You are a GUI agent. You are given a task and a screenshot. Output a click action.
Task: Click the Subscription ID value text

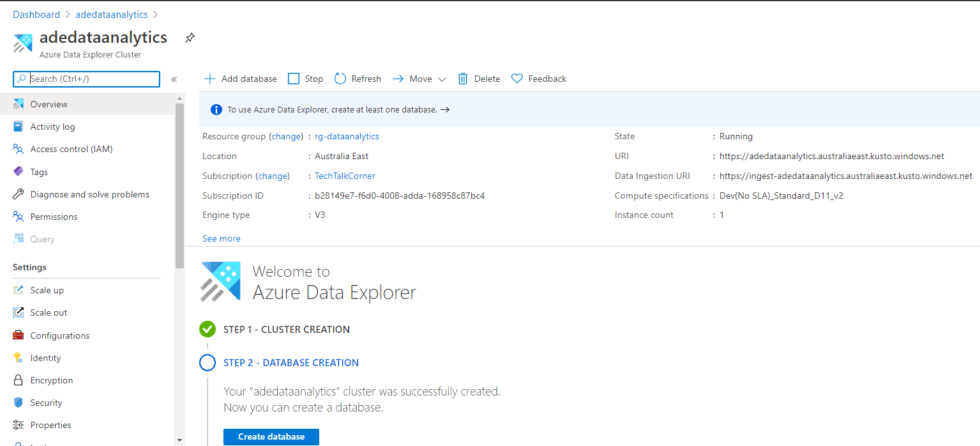(400, 196)
